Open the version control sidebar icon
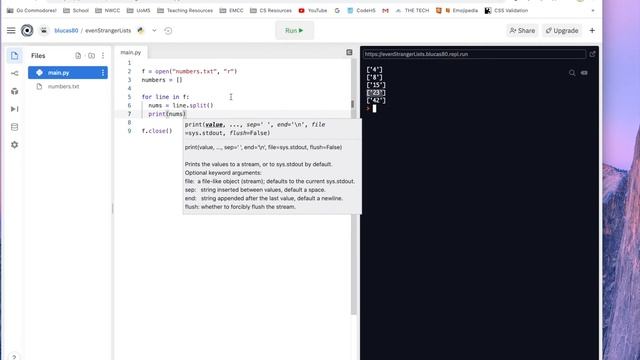 15,73
